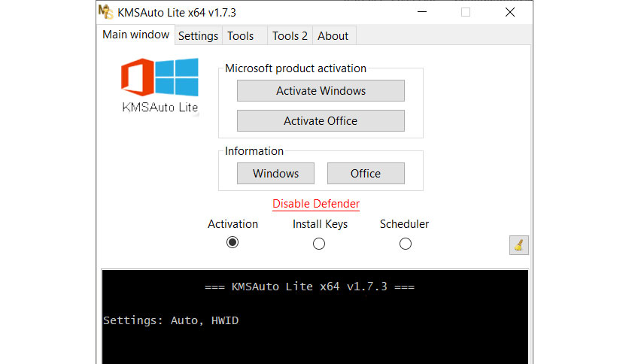Show Windows information

[275, 174]
